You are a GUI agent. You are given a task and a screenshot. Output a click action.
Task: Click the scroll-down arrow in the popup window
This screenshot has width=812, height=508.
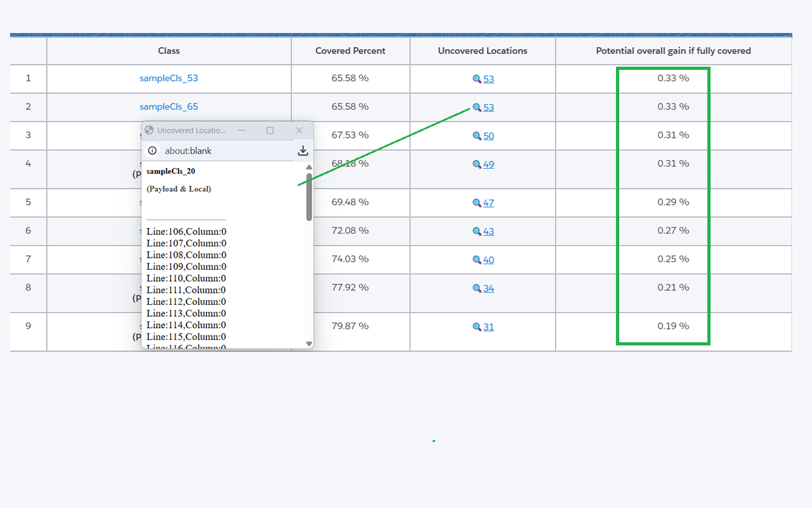click(308, 343)
